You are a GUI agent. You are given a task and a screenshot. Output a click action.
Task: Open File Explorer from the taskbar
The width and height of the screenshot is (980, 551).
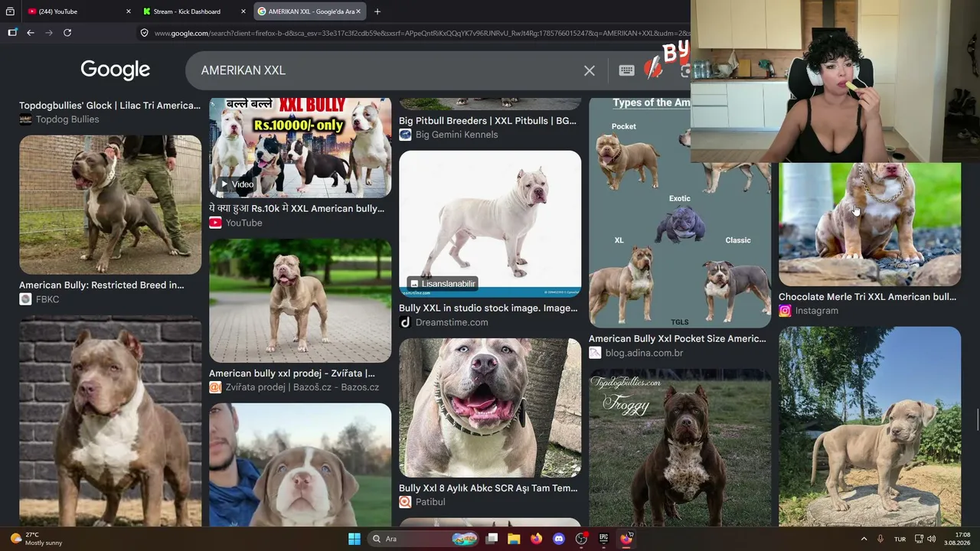514,539
